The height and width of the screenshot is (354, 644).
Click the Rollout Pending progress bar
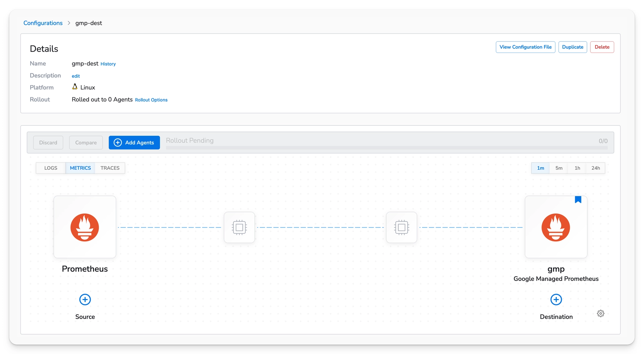386,147
